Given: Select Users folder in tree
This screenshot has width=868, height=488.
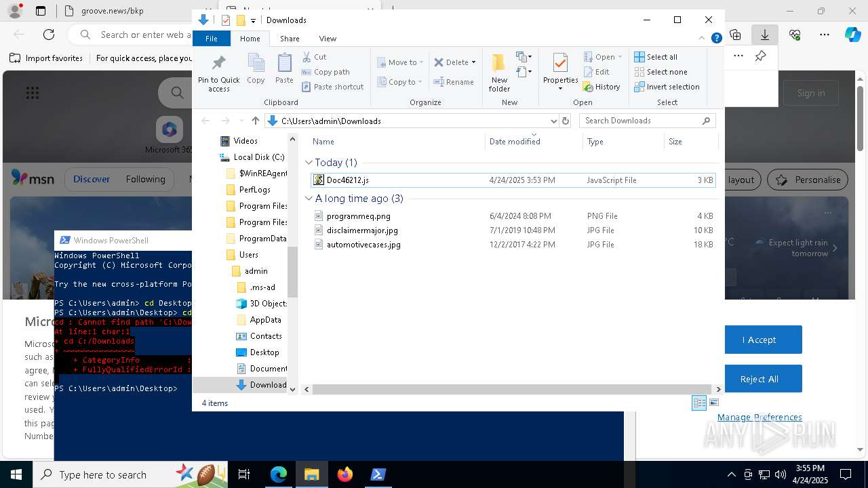Looking at the screenshot, I should [248, 255].
